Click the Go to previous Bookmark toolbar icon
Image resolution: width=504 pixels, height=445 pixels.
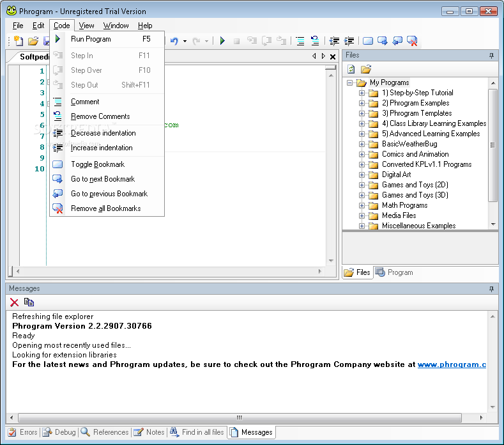[x=397, y=41]
